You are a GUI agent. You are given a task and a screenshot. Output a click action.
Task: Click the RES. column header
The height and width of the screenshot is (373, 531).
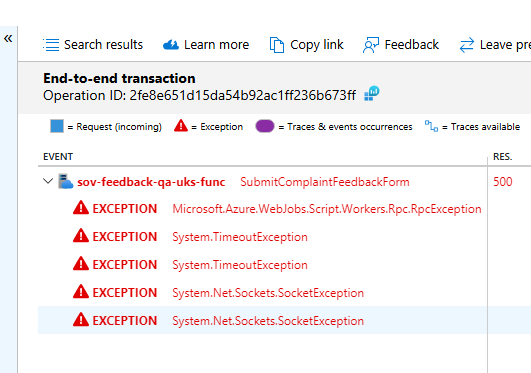[503, 157]
